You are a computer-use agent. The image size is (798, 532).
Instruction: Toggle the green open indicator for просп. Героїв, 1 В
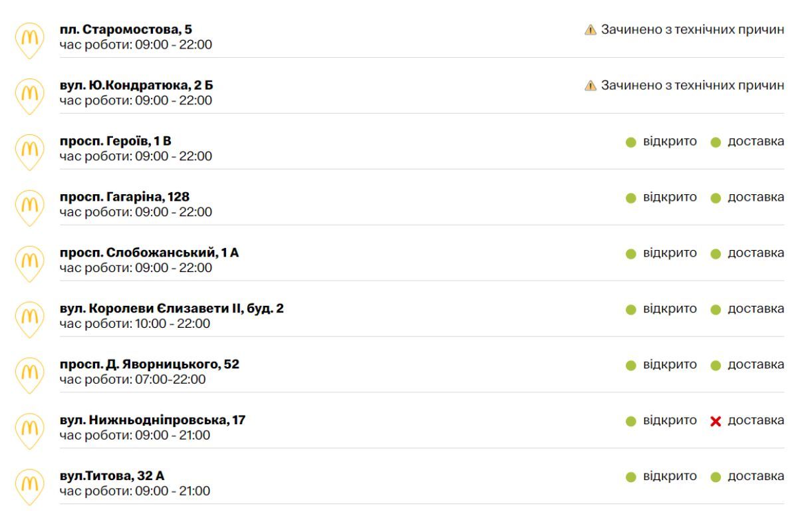coord(631,141)
